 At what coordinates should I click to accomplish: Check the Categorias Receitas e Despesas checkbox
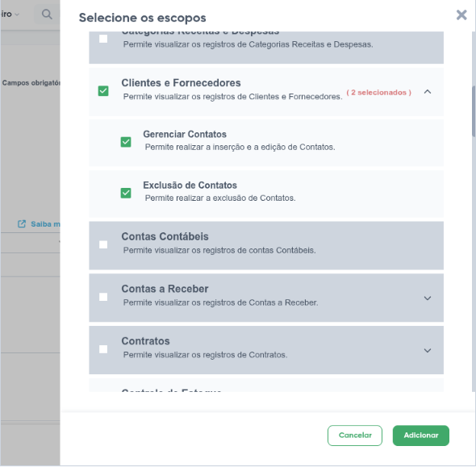(x=103, y=39)
